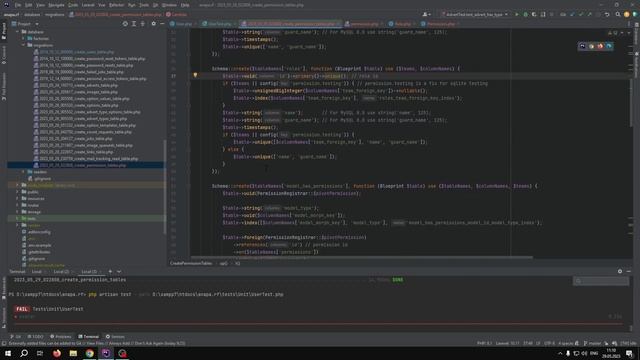Expand the resources folder
640x360 pixels.
pyautogui.click(x=18, y=198)
